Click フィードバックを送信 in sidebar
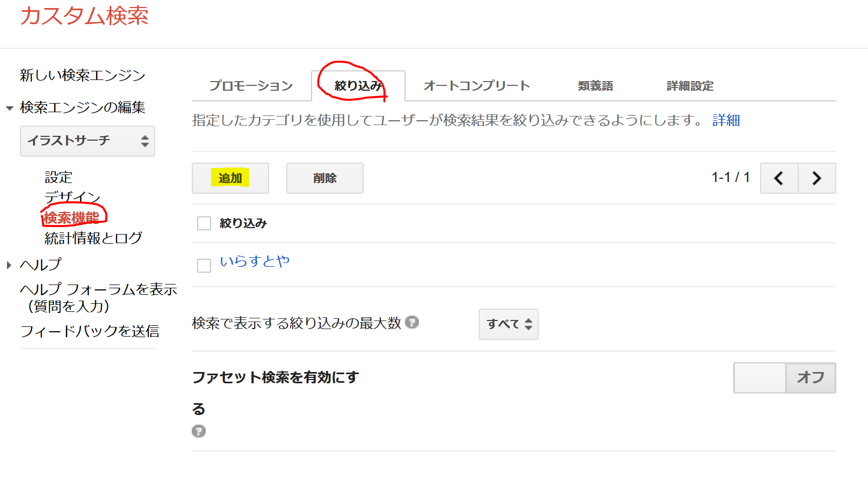 [90, 331]
